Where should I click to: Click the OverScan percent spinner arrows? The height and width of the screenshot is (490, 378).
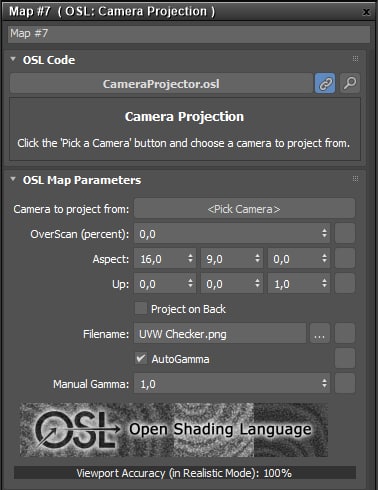click(x=324, y=233)
